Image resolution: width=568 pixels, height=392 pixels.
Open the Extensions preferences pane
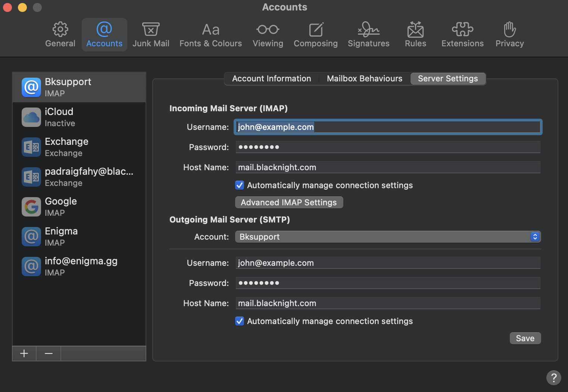[462, 35]
